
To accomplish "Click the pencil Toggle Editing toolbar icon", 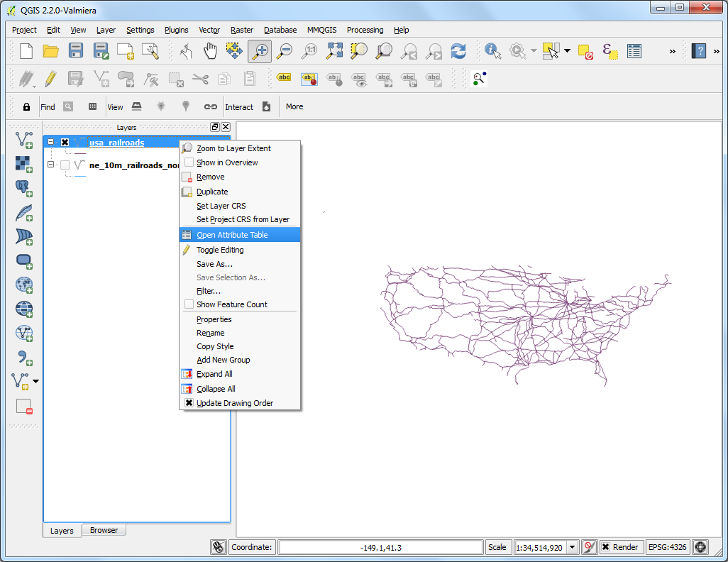I will click(x=50, y=79).
